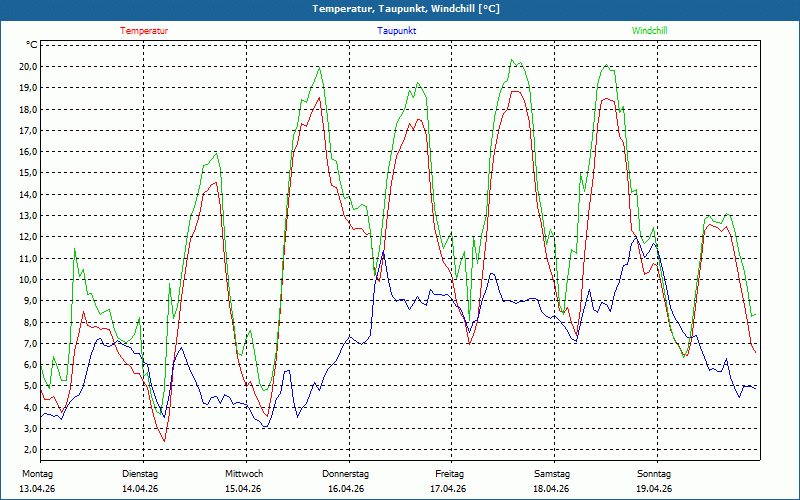This screenshot has width=800, height=500.
Task: Click the red Temperatur legend label
Action: coord(144,31)
